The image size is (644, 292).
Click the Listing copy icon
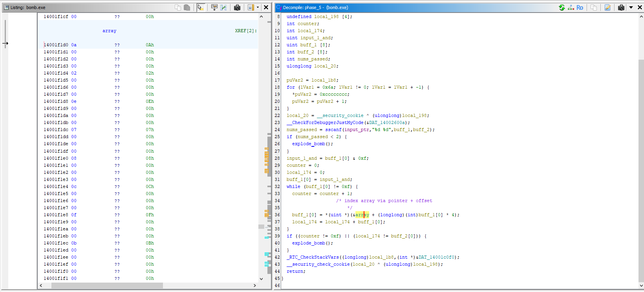(x=178, y=7)
